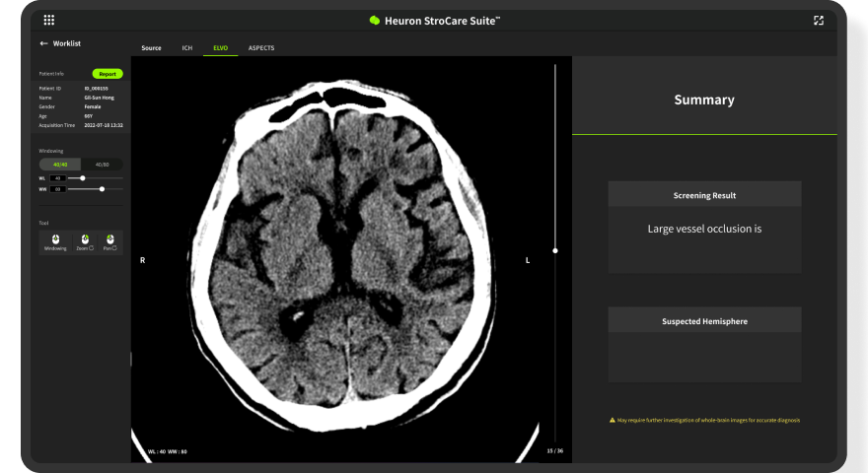Click the acquisition time value
868x473 pixels.
point(104,125)
